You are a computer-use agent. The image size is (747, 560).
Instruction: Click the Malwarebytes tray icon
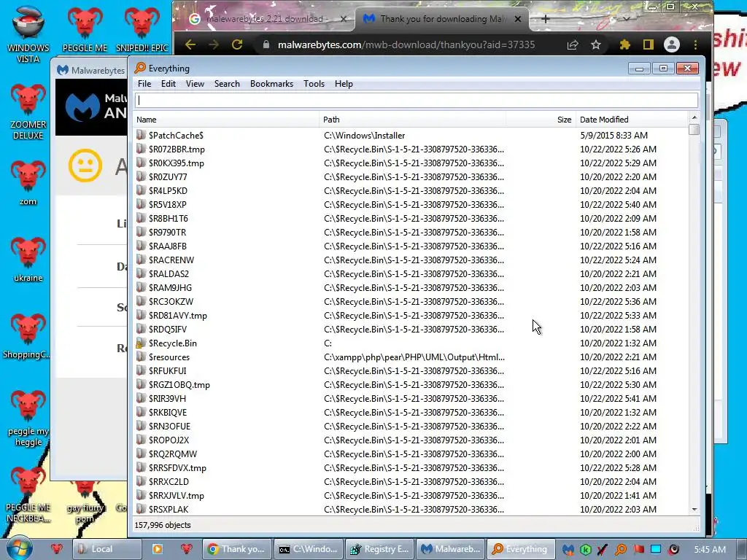(x=568, y=550)
